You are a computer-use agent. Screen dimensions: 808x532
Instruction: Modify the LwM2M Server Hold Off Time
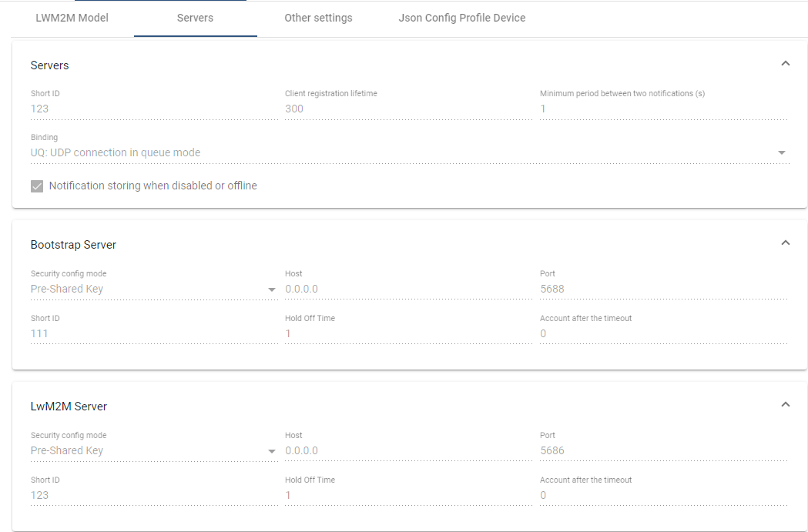coord(347,495)
